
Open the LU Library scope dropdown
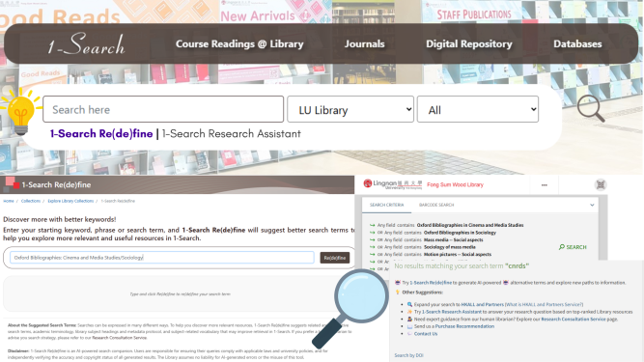(350, 109)
